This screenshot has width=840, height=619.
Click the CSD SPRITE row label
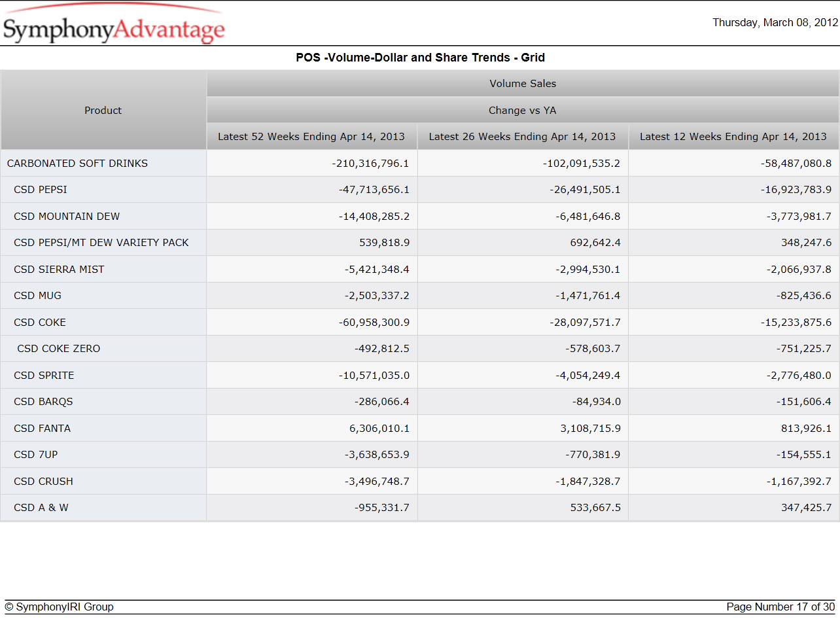(x=44, y=376)
